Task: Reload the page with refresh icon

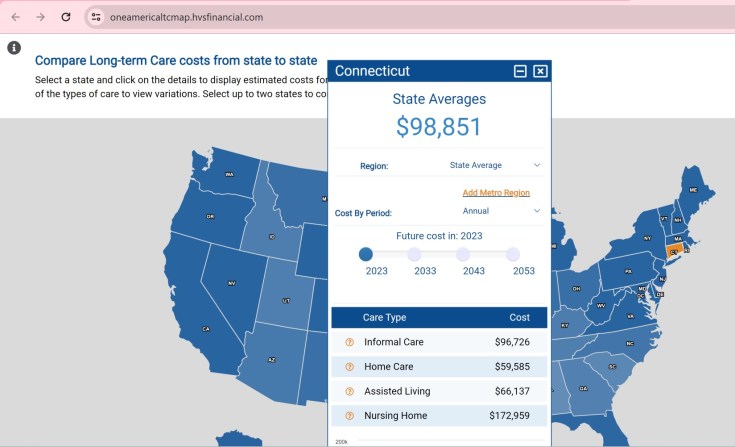Action: 66,17
